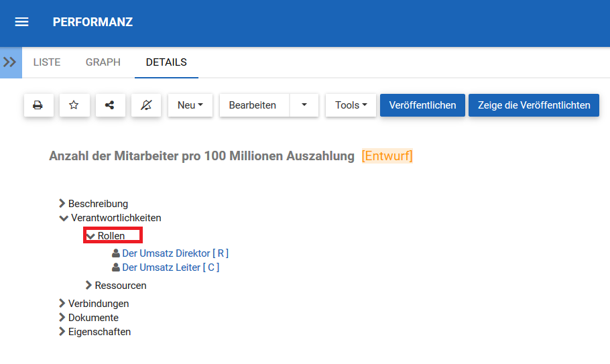The width and height of the screenshot is (610, 364).
Task: Expand the collapsed side panel arrows
Action: [x=10, y=62]
